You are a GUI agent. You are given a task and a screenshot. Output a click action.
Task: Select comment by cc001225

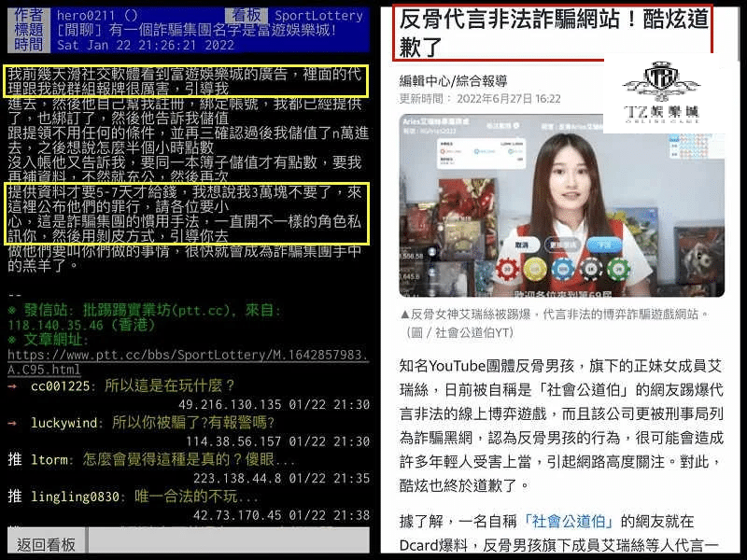132,385
